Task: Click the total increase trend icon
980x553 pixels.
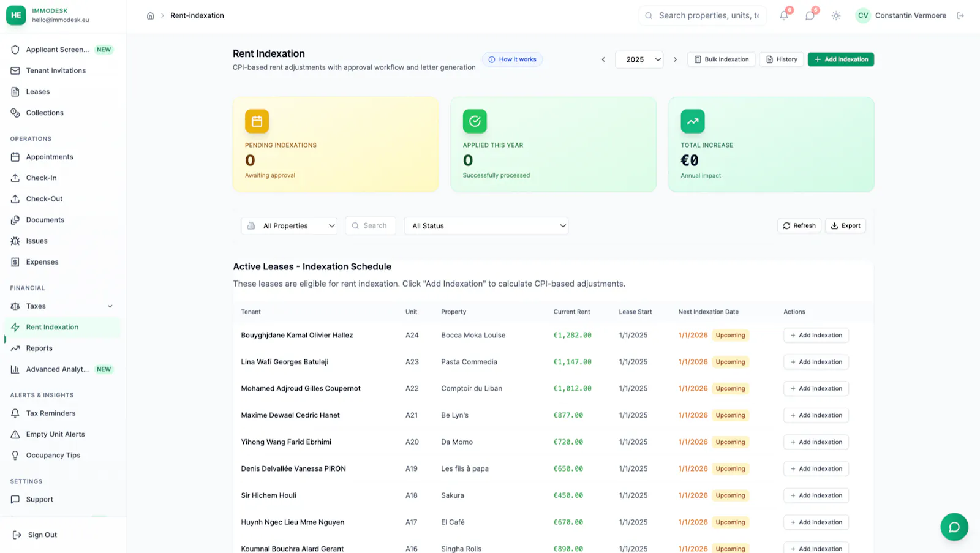Action: click(x=693, y=121)
